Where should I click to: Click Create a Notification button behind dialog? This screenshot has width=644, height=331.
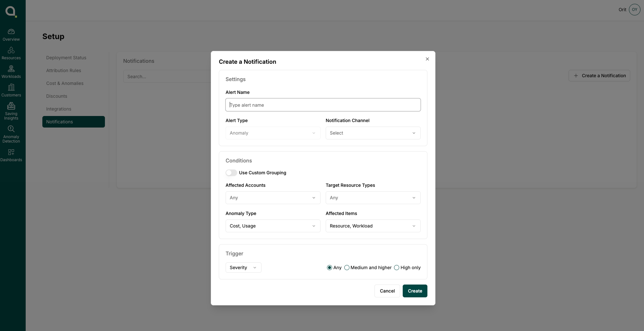[599, 76]
